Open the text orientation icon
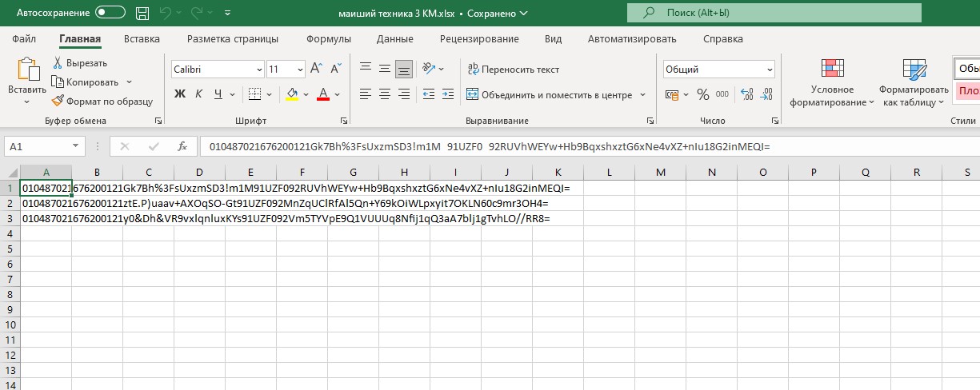The width and height of the screenshot is (980, 390). coord(430,70)
